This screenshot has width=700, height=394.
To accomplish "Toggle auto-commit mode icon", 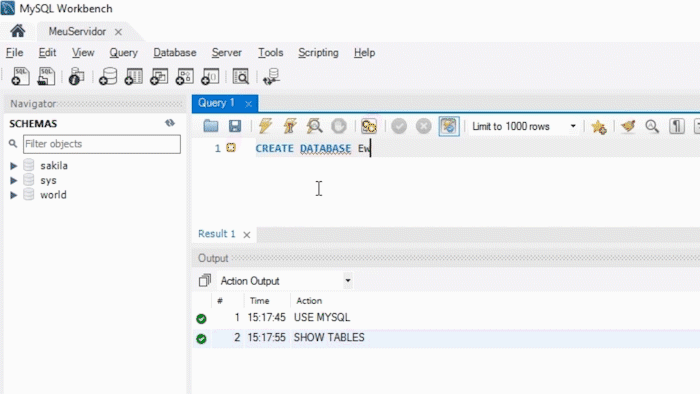I will pos(449,126).
